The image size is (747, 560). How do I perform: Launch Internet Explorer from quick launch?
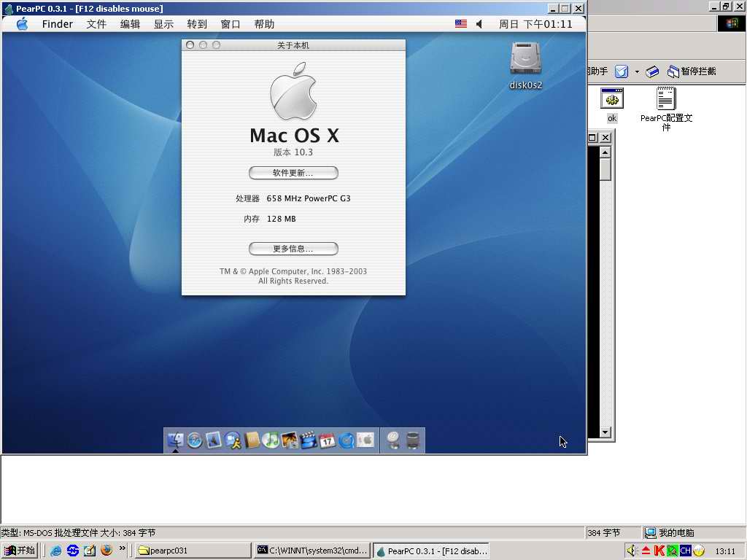click(x=55, y=551)
